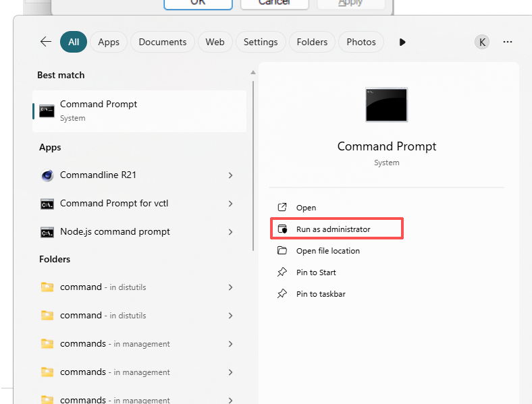The width and height of the screenshot is (532, 404).
Task: Click the Command Prompt best match icon
Action: [47, 111]
